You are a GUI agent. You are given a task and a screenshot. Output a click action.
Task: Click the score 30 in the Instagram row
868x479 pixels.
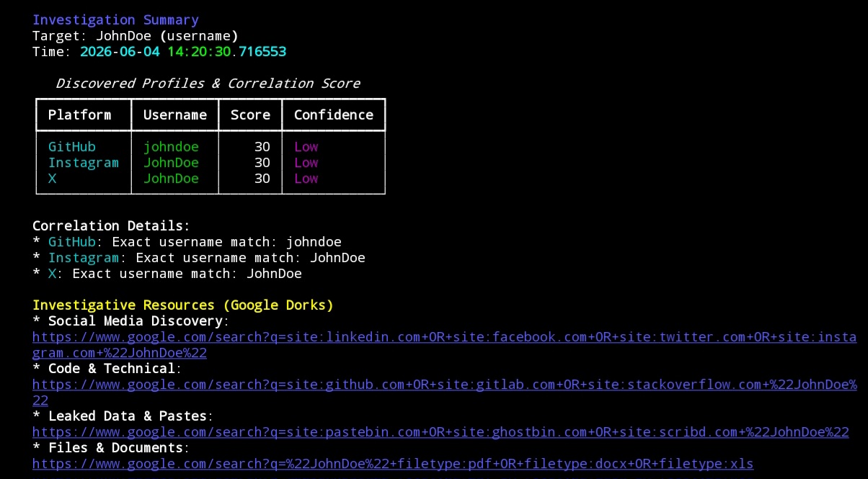[262, 163]
